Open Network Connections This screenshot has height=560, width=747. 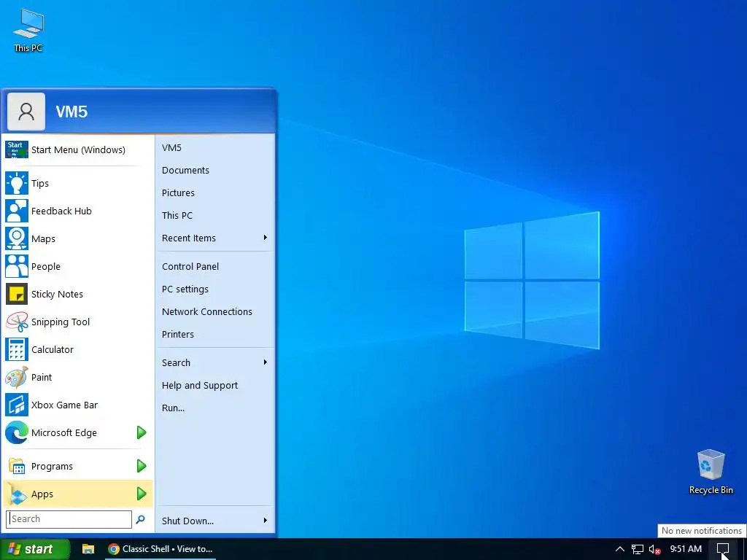[215, 311]
